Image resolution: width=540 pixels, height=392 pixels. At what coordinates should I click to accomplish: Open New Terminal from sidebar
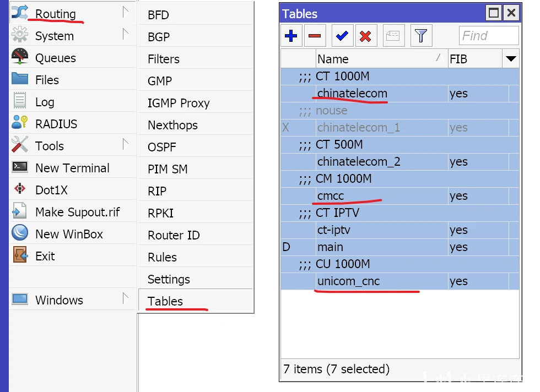(x=72, y=168)
